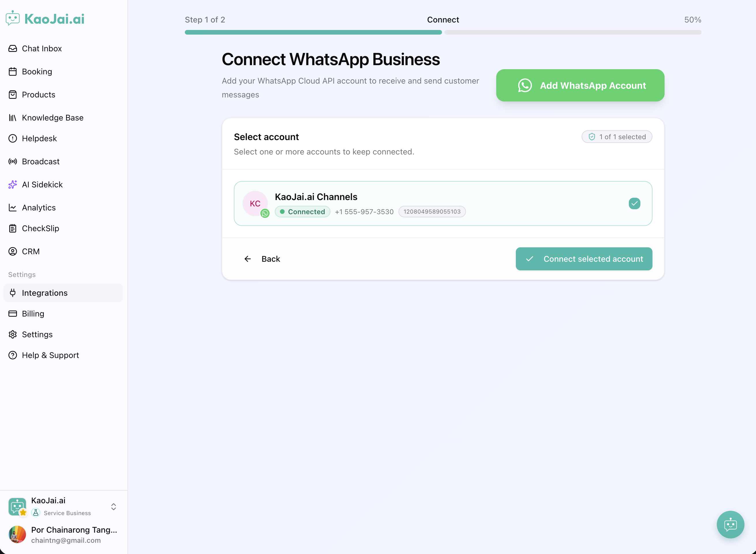Click the Knowledge Base library icon
The width and height of the screenshot is (756, 554).
pyautogui.click(x=13, y=118)
